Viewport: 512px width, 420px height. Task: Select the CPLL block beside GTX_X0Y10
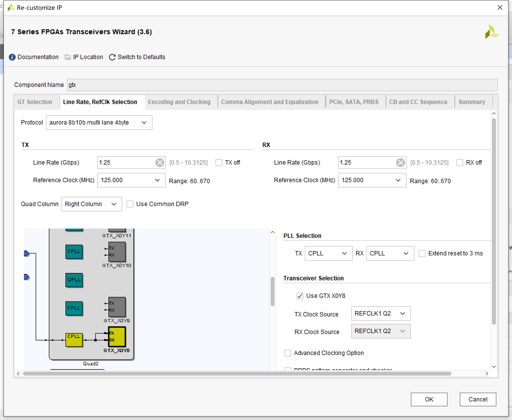click(74, 252)
